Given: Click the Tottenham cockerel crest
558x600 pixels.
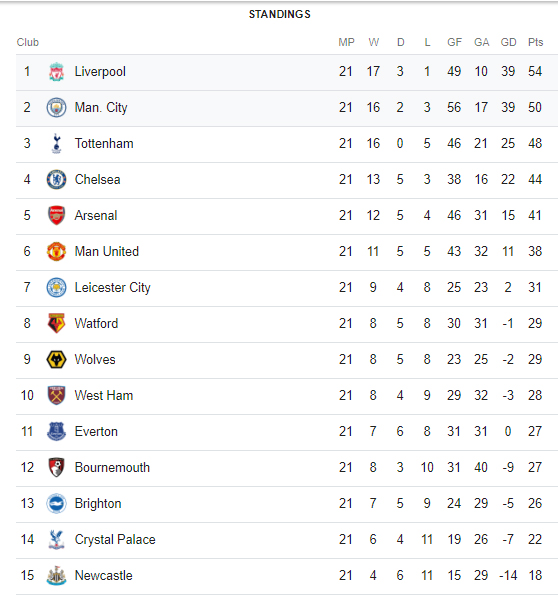Looking at the screenshot, I should [56, 143].
